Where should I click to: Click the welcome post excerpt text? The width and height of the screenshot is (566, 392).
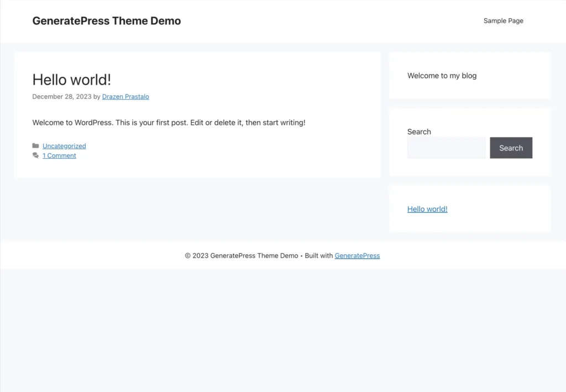[x=169, y=122]
